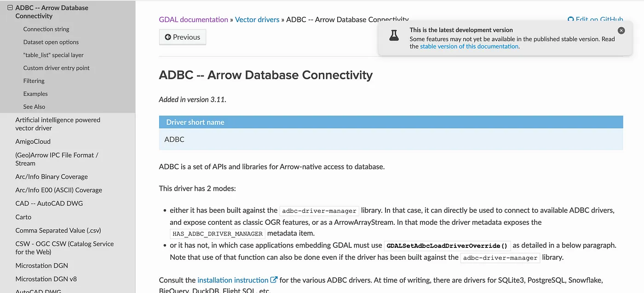Open Comma Separated Value (.csv) driver page
This screenshot has width=644, height=293.
58,230
